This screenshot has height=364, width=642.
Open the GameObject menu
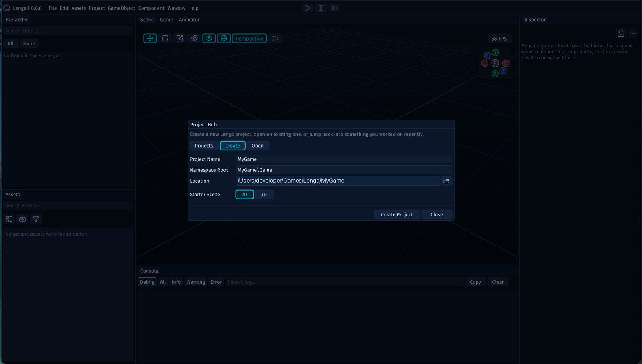pos(121,8)
